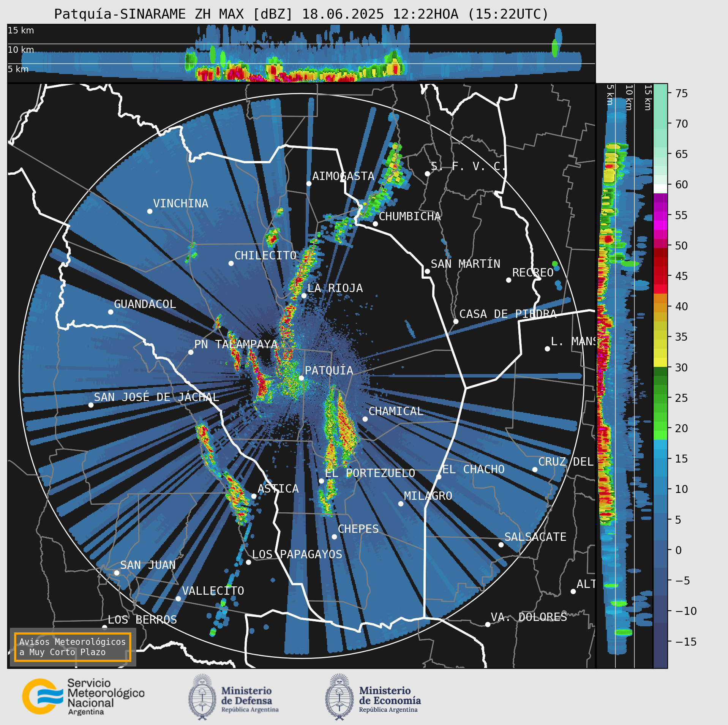The image size is (728, 725).
Task: Click the RECREO city dot
Action: pos(508,280)
